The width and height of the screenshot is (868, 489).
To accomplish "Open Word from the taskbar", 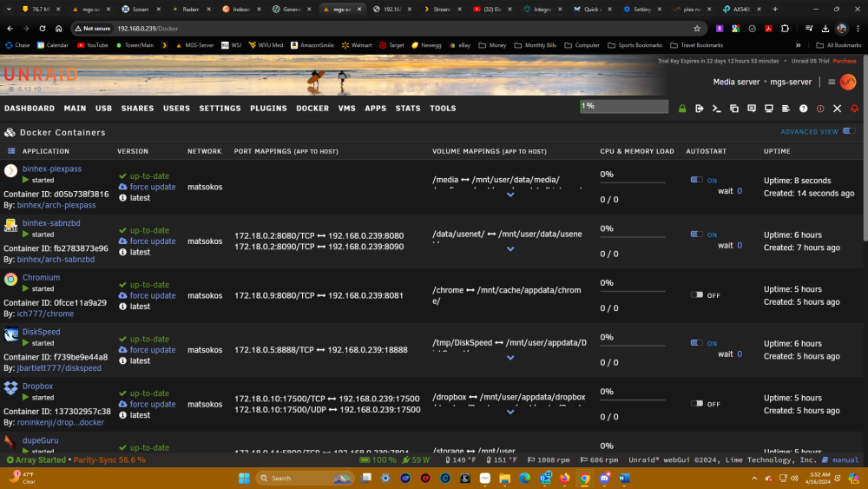I will pyautogui.click(x=624, y=478).
